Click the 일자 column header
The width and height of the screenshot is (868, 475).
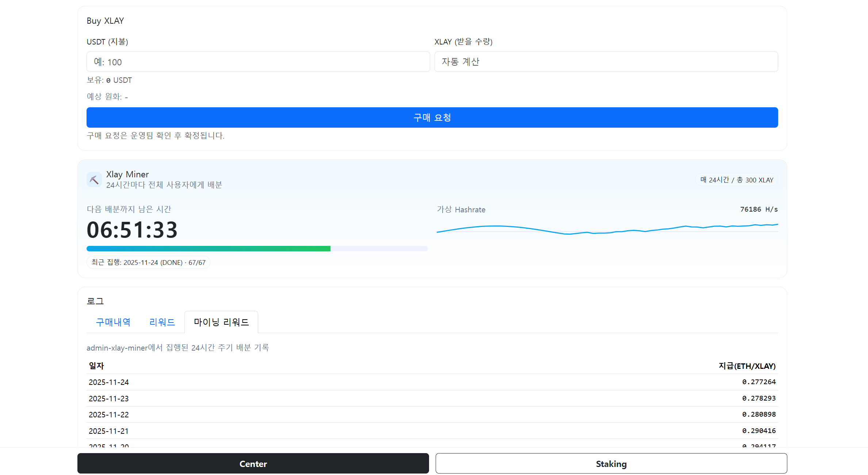[96, 366]
